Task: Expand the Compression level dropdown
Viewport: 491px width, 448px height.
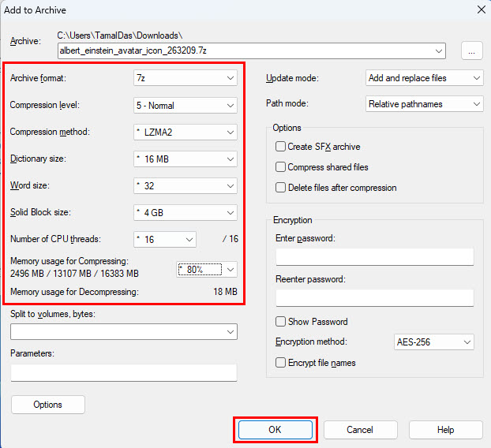Action: pyautogui.click(x=186, y=105)
